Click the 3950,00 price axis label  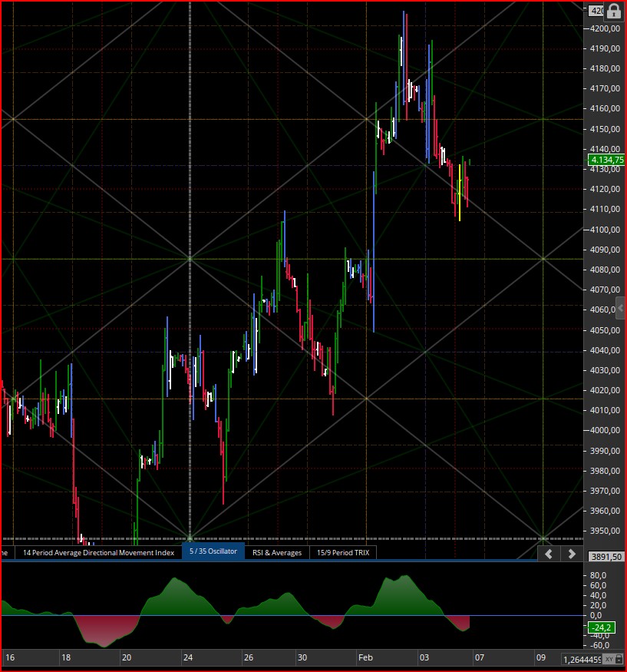pyautogui.click(x=605, y=531)
